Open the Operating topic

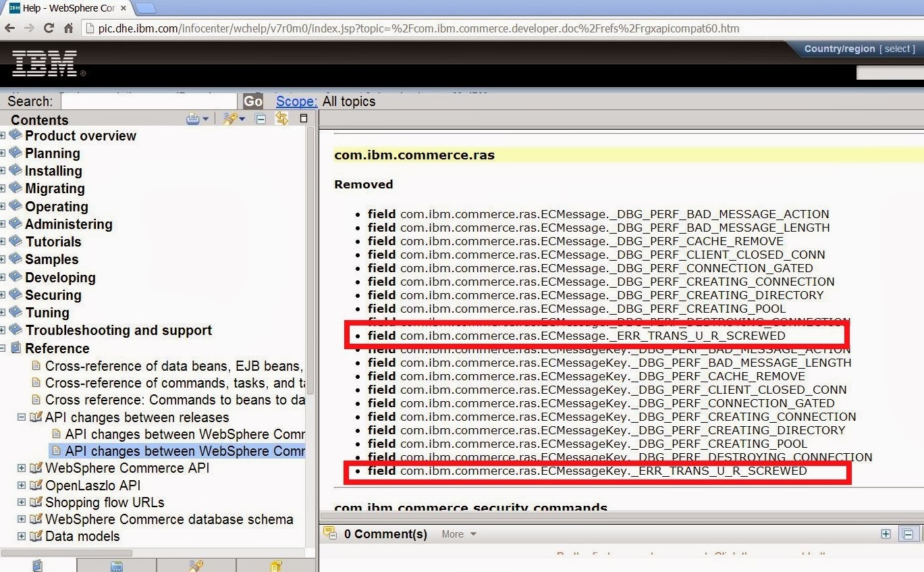pos(57,207)
